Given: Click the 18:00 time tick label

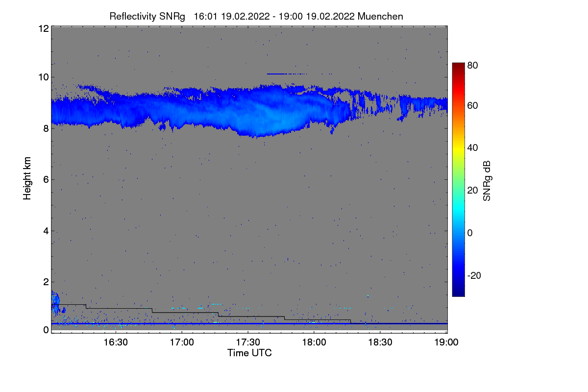Looking at the screenshot, I should point(314,342).
